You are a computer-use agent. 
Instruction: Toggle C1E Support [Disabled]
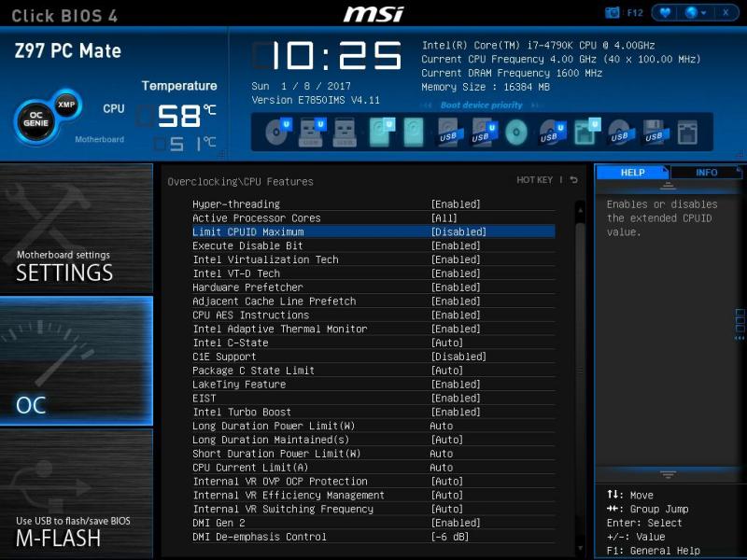point(373,357)
